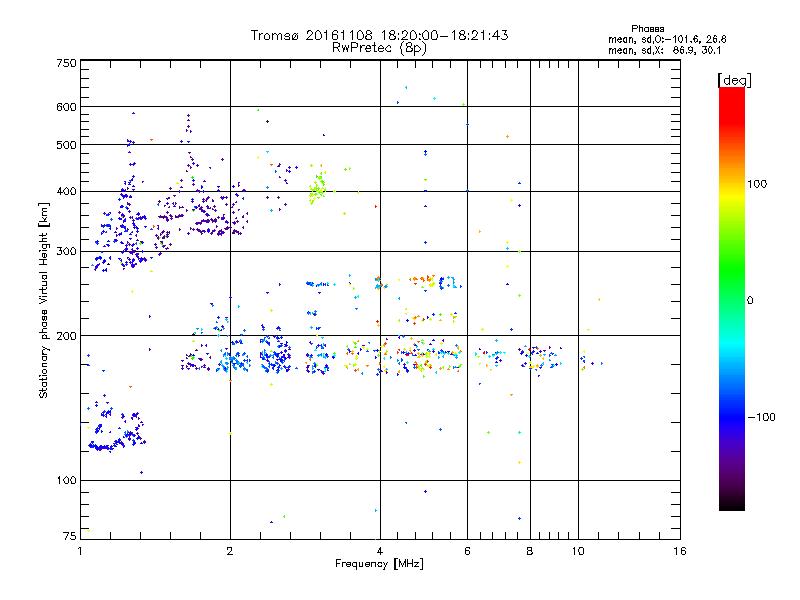Screen dimensions: 800x600
Task: Click the y-axis tick label '400'
Action: 66,192
